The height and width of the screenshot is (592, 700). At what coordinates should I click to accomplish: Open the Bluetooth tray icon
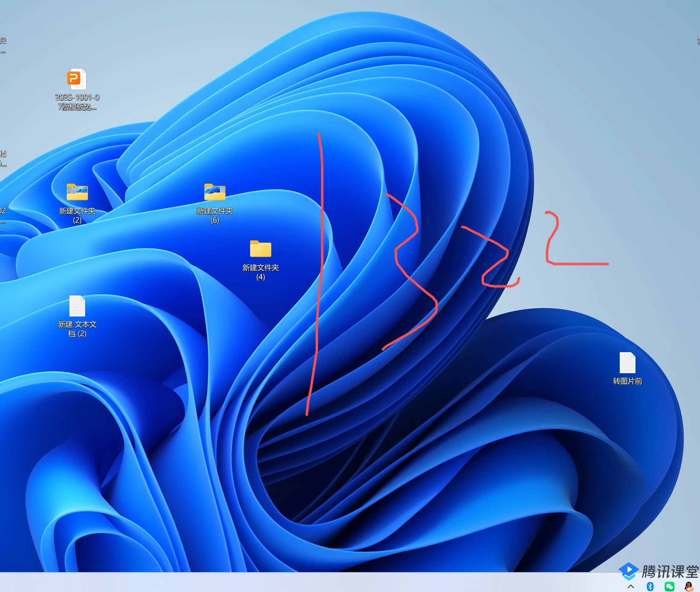tap(650, 586)
